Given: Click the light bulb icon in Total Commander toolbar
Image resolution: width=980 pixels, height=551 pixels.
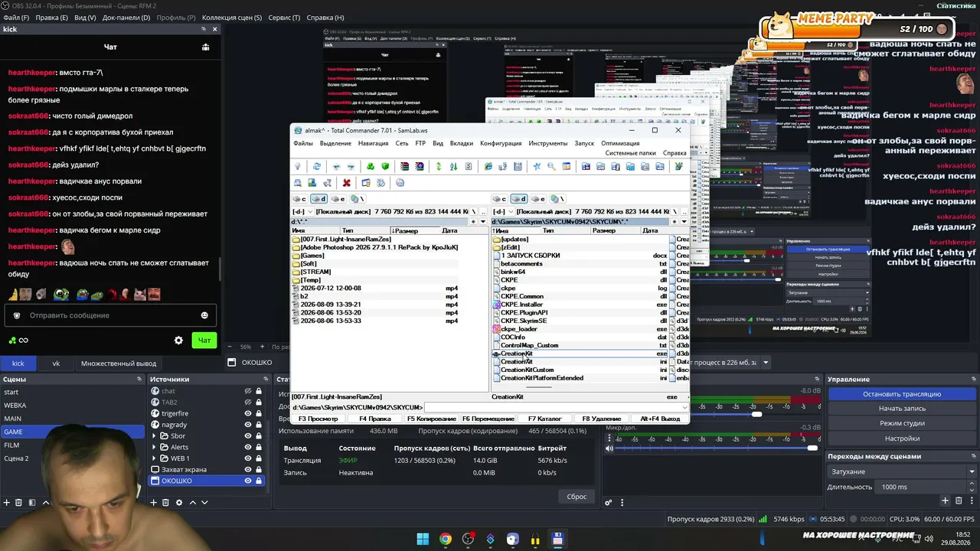Looking at the screenshot, I should (x=298, y=166).
